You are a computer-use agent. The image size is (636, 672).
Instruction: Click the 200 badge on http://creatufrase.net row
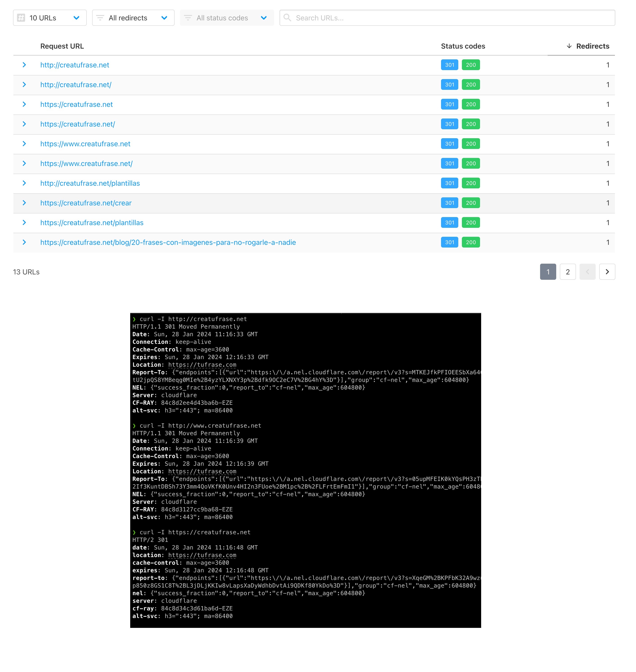pos(471,65)
